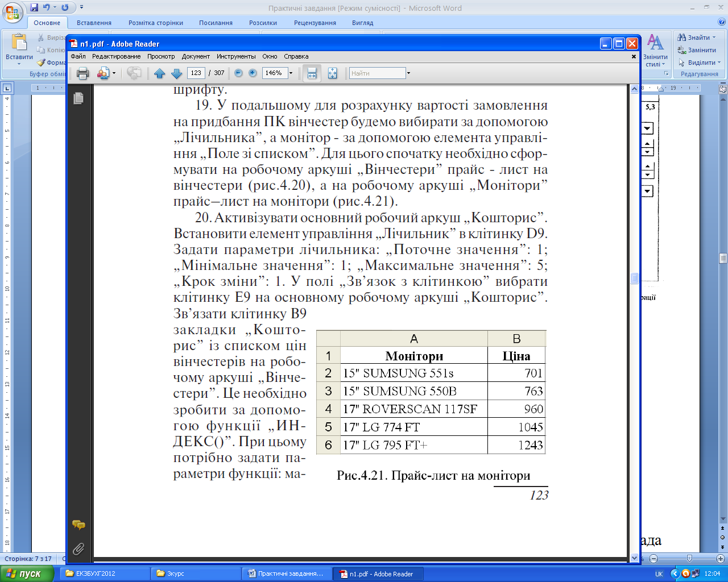Click the Reader vertical scrollbar thumb
This screenshot has height=582, width=728.
pos(635,278)
